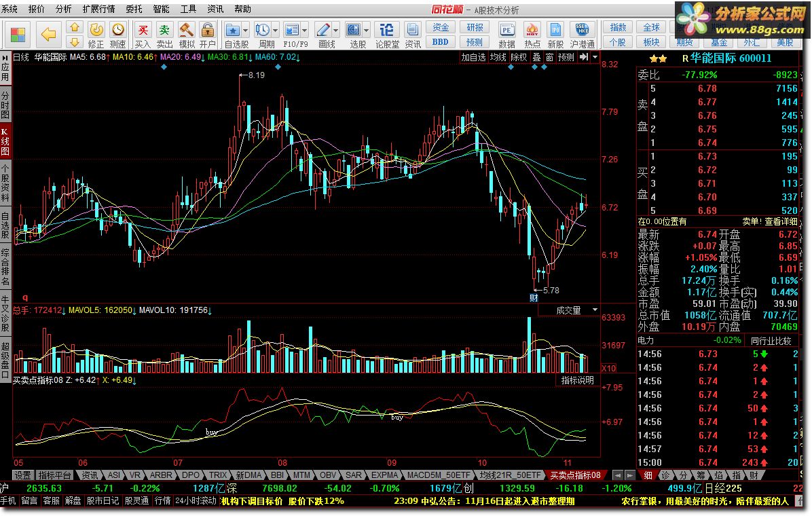Click the 买入 buy icon
The height and width of the screenshot is (516, 812).
(x=143, y=35)
